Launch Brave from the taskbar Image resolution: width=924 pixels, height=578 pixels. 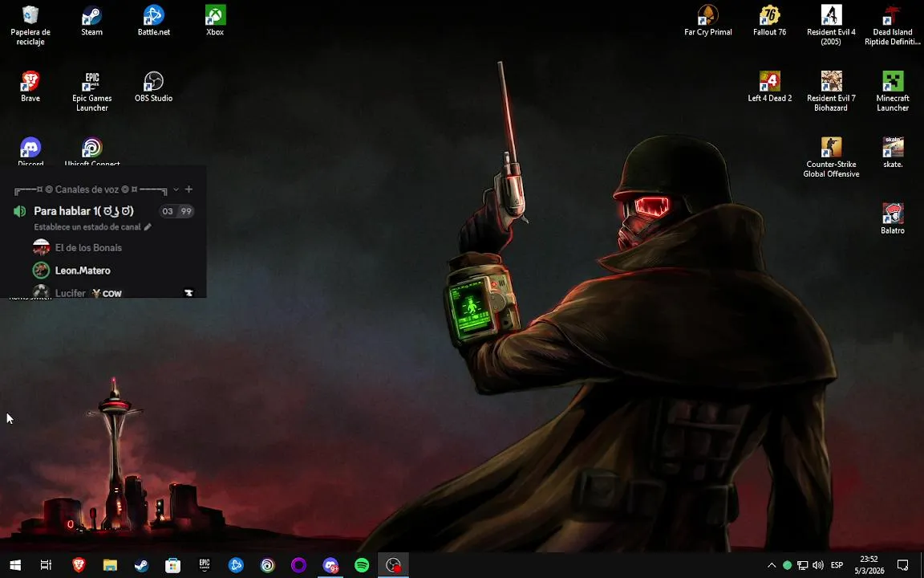coord(79,565)
